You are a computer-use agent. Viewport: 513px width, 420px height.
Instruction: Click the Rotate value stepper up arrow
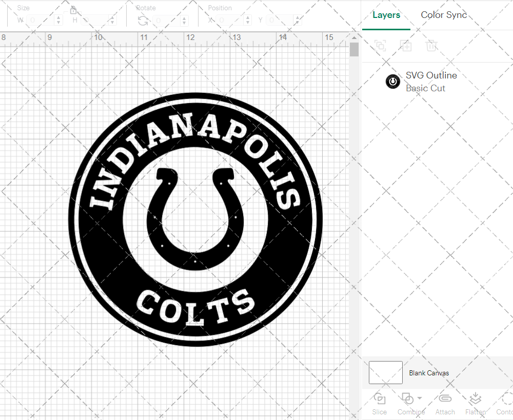(184, 17)
